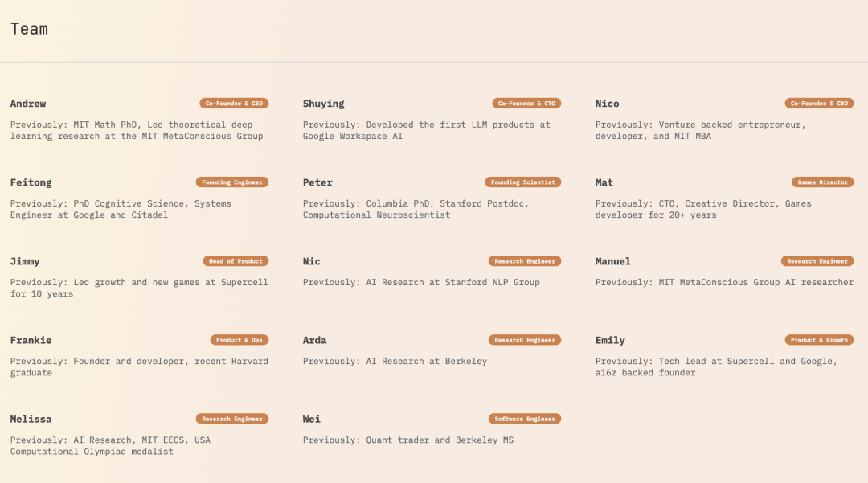Click Peter's Columbia PhD description
868x483 pixels.
point(416,209)
